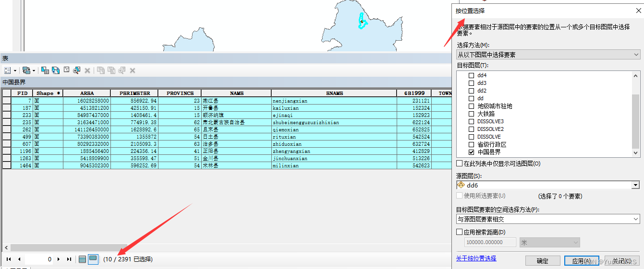Go to first record in table

tap(9, 259)
